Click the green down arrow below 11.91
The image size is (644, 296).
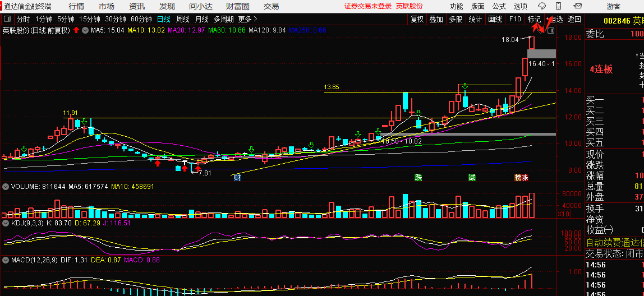pos(84,122)
